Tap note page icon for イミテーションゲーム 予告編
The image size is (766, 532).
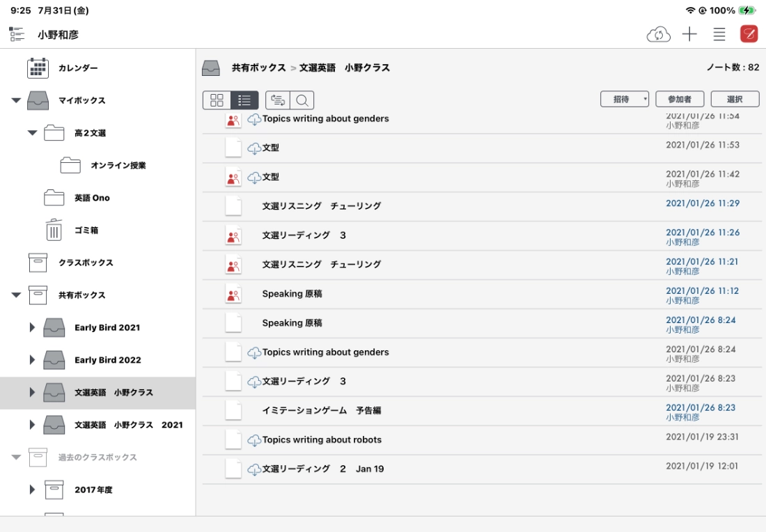(x=233, y=410)
